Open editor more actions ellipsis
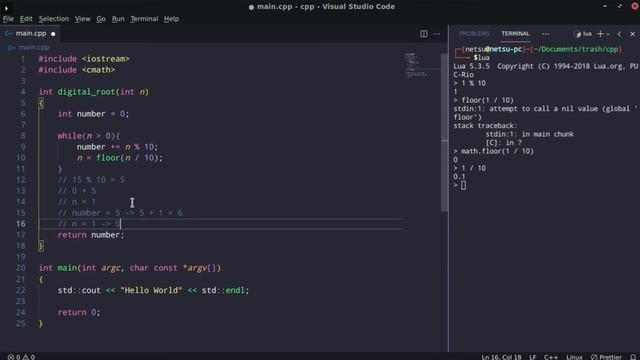 (x=437, y=34)
